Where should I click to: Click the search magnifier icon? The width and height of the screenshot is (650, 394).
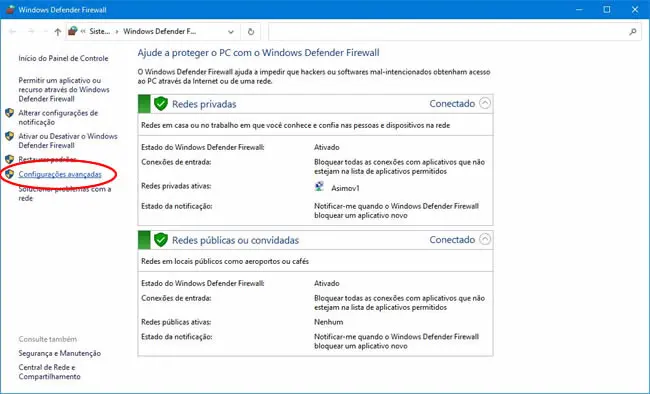pyautogui.click(x=633, y=32)
